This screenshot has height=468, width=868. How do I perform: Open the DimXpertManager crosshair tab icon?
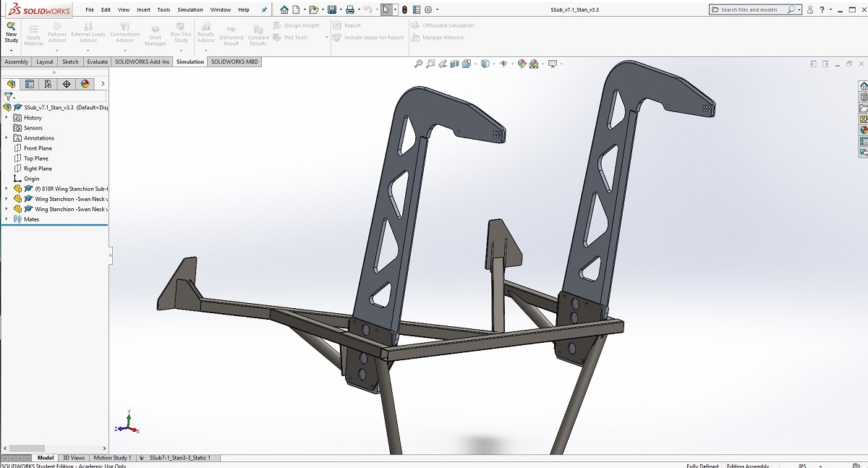67,84
